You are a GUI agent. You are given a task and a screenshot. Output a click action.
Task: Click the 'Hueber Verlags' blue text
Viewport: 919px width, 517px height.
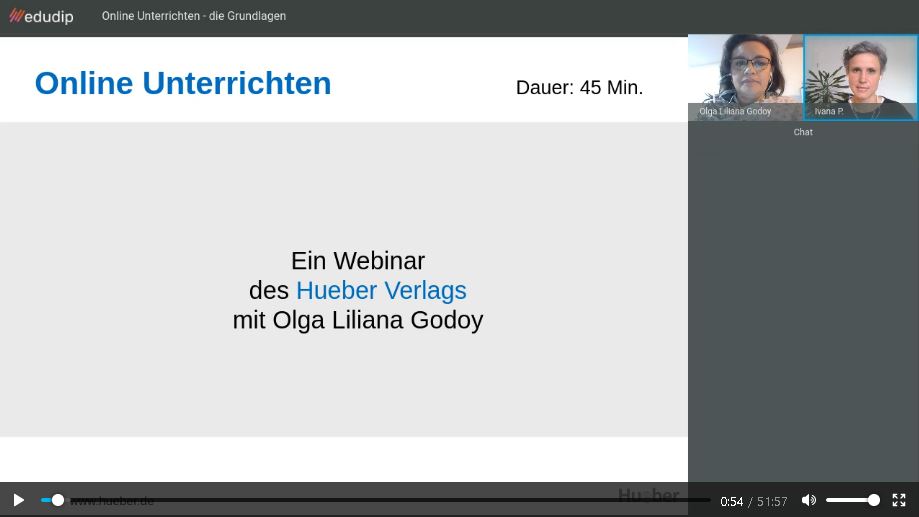(x=382, y=291)
